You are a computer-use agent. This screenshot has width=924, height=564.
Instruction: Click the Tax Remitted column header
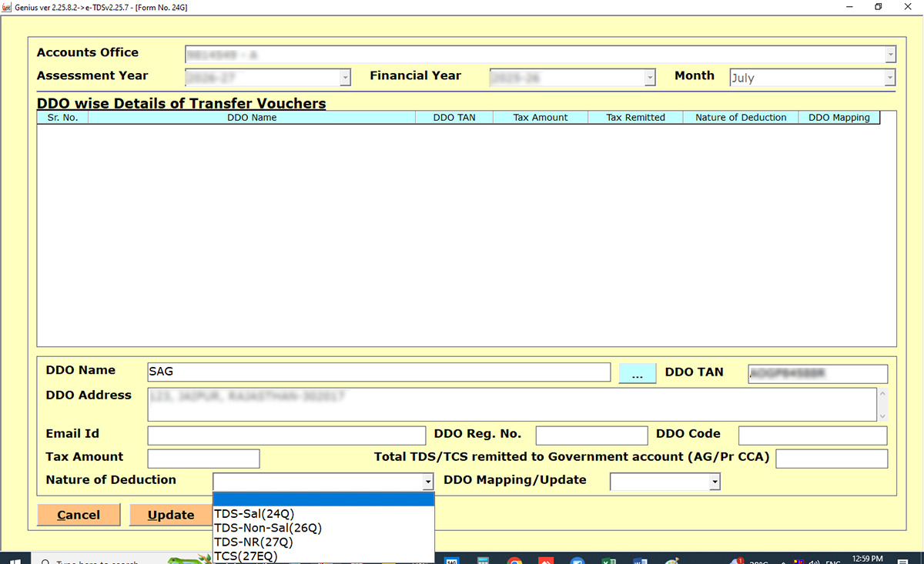coord(635,118)
